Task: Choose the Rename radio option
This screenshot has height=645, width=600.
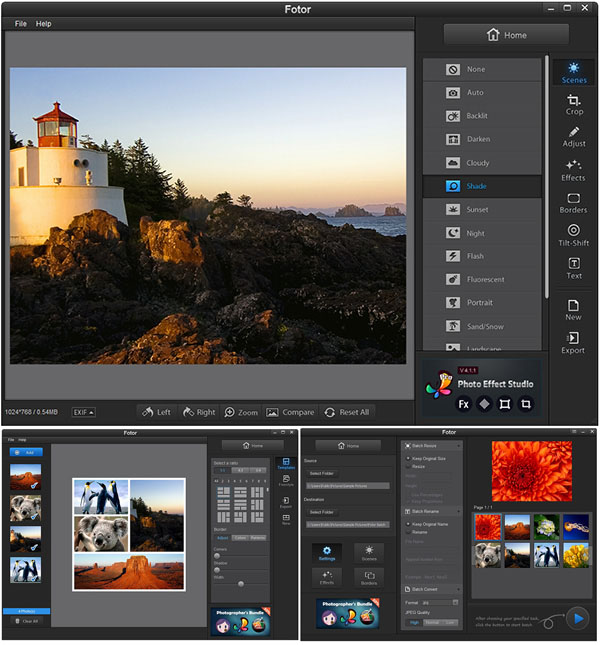Action: (408, 532)
